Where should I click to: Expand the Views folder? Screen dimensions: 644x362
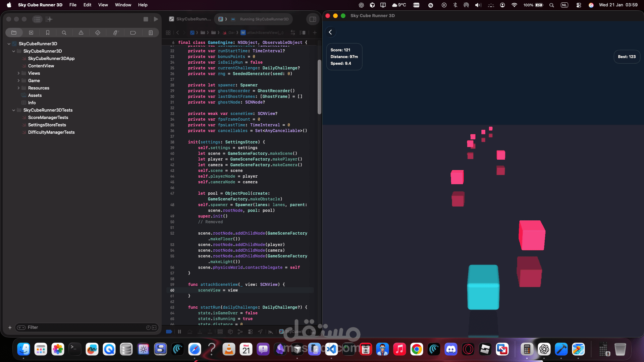click(x=18, y=73)
